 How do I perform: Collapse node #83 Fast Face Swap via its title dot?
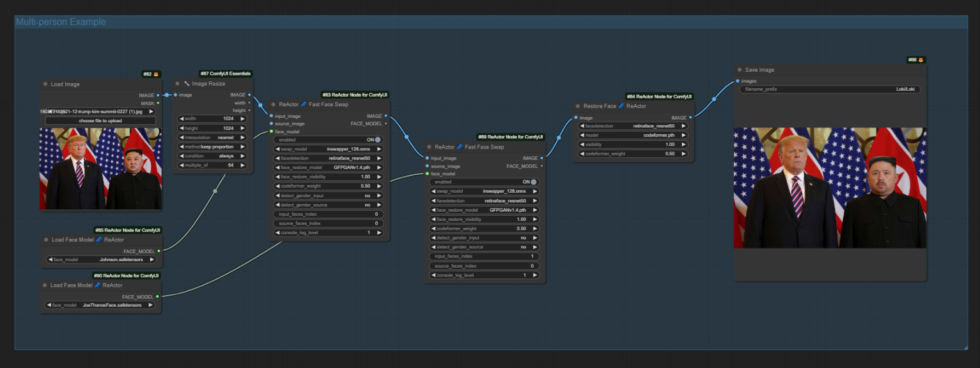point(274,104)
